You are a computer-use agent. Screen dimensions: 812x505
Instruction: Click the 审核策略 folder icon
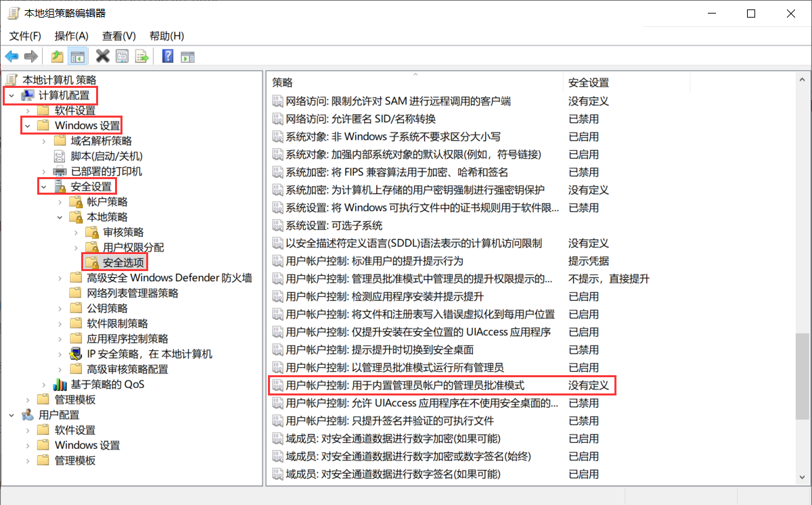[x=92, y=232]
